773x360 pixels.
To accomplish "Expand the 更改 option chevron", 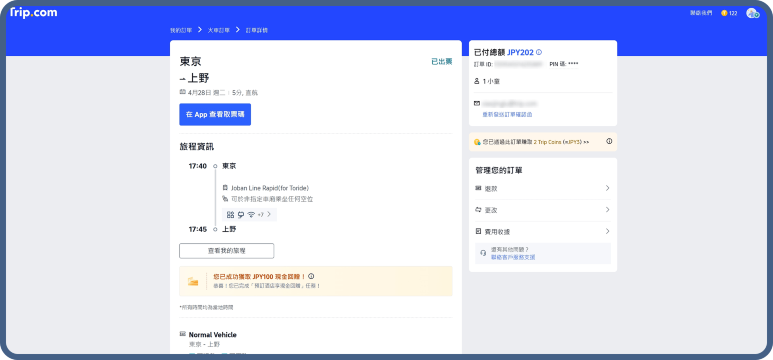I will click(x=607, y=210).
